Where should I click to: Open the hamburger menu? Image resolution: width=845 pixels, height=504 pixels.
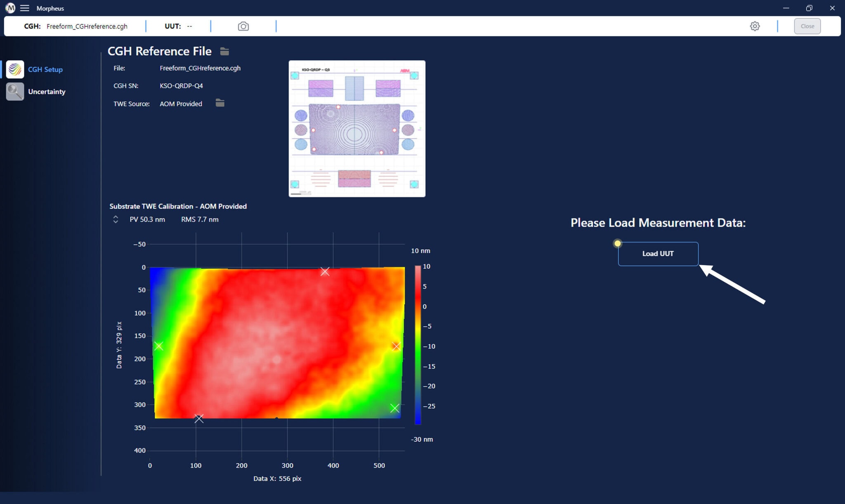point(25,8)
